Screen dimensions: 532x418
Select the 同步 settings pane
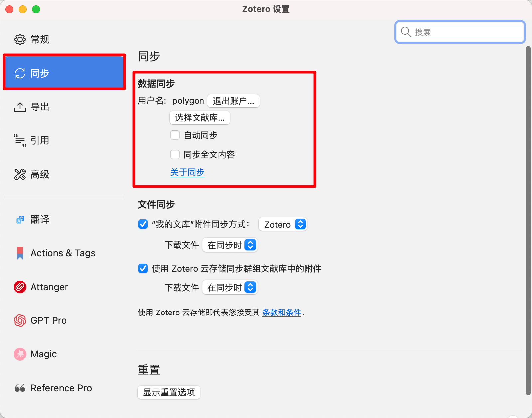[64, 73]
